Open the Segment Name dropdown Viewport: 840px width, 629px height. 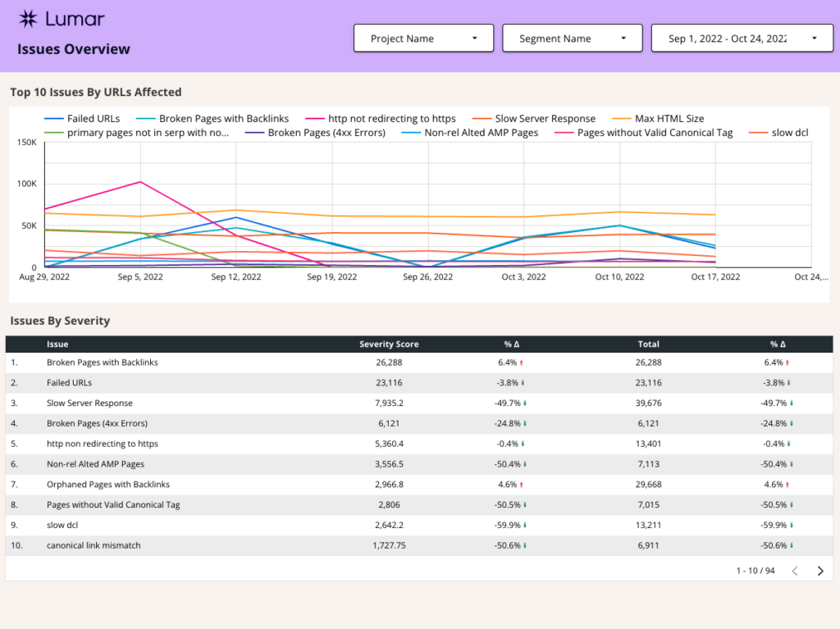[572, 38]
